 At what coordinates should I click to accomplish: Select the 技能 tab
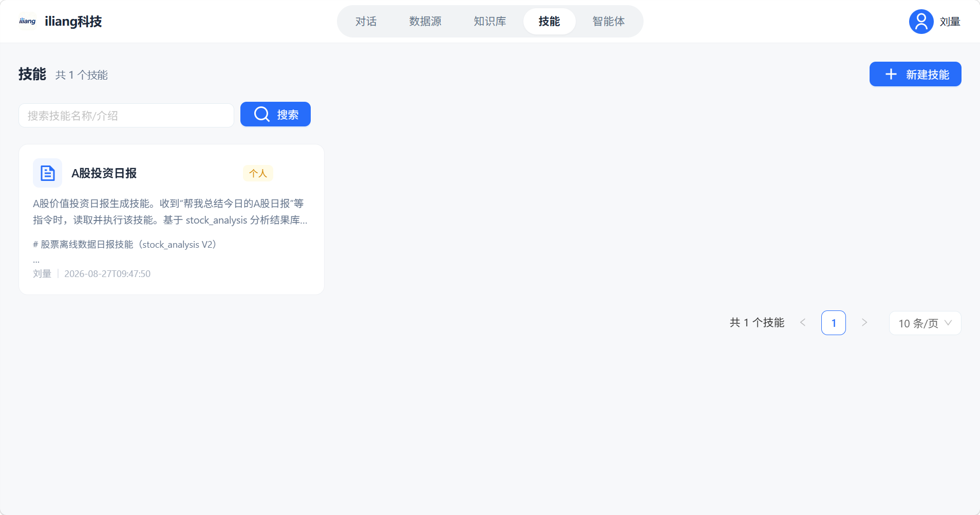(x=549, y=21)
